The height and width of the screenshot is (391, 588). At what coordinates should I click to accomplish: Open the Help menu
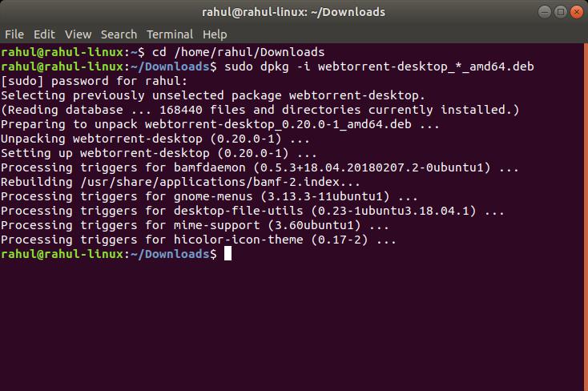215,34
